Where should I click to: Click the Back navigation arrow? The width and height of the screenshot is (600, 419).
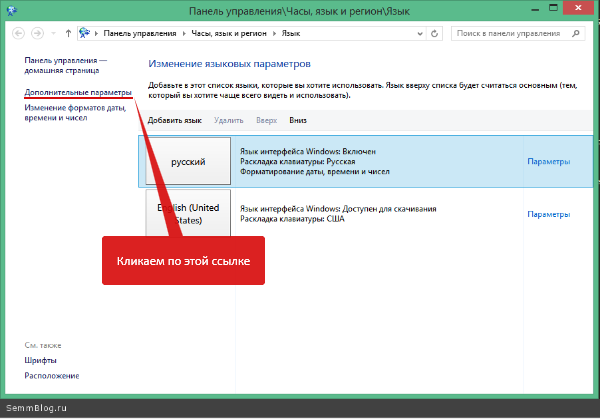[x=19, y=33]
